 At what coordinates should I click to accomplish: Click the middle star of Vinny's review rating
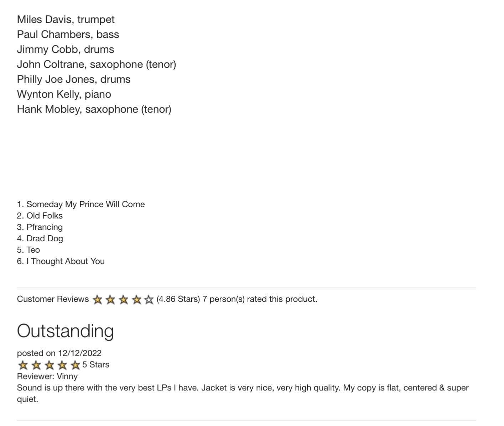[49, 365]
